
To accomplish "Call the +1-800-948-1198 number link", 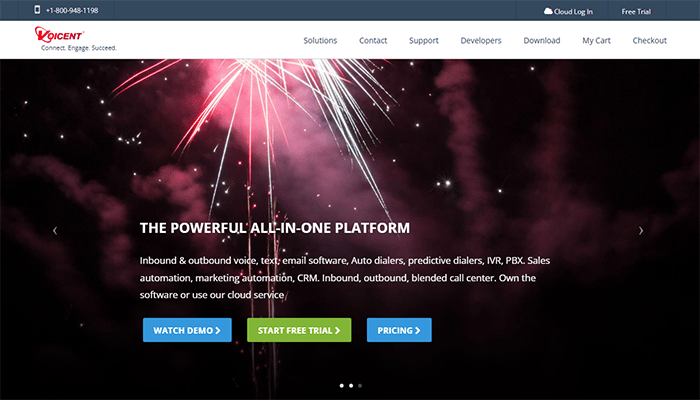I will (72, 10).
